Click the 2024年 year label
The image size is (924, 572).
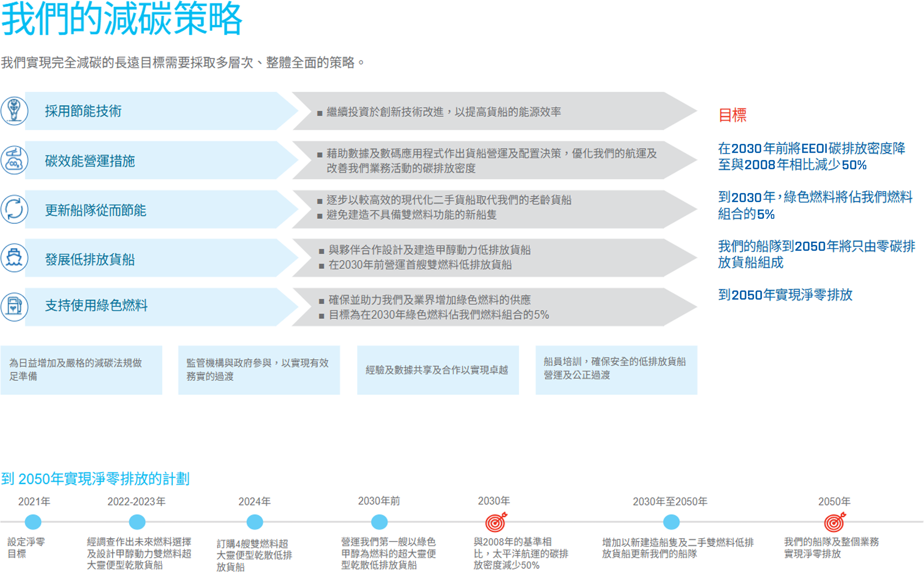coord(254,501)
